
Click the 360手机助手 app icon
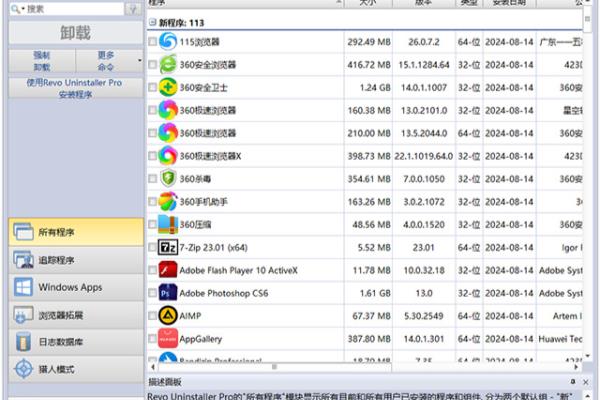(168, 201)
